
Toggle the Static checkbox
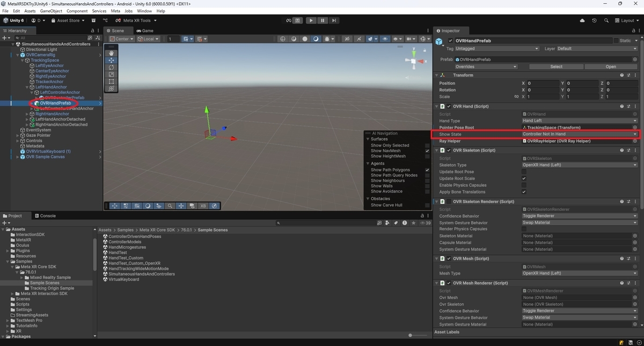tap(615, 41)
